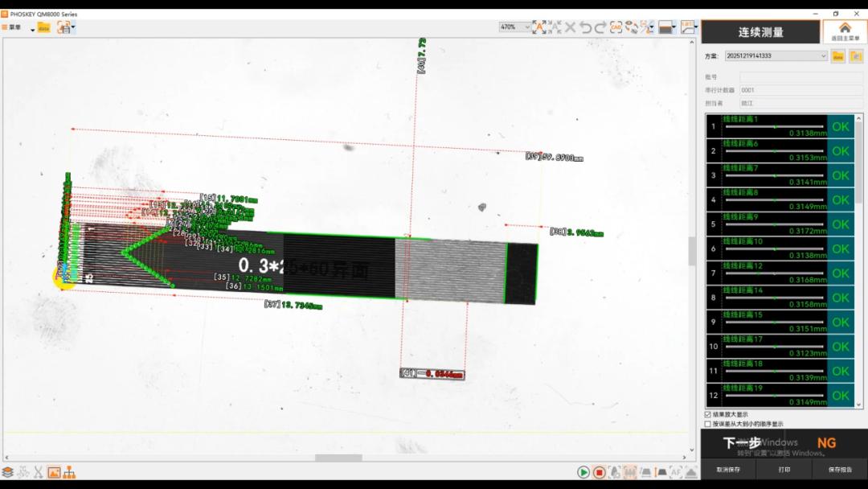Viewport: 868px width, 489px height.
Task: Click the CAD import icon
Action: 616,27
